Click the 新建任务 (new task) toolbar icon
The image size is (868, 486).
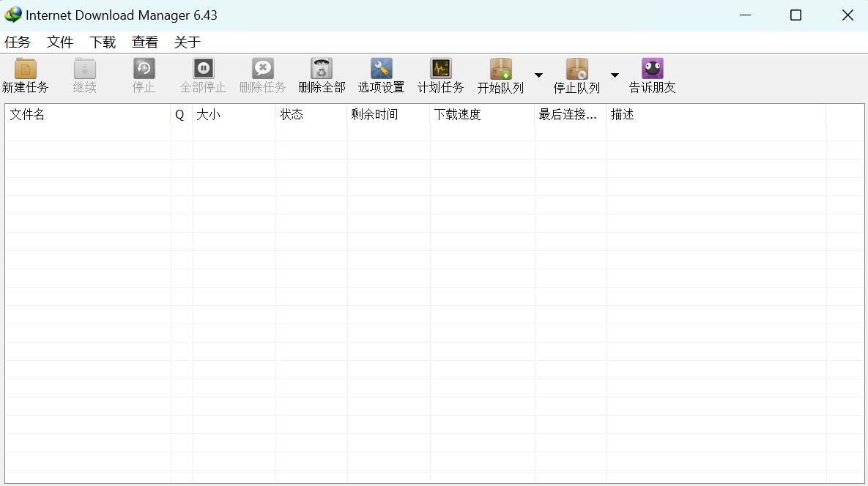tap(25, 69)
